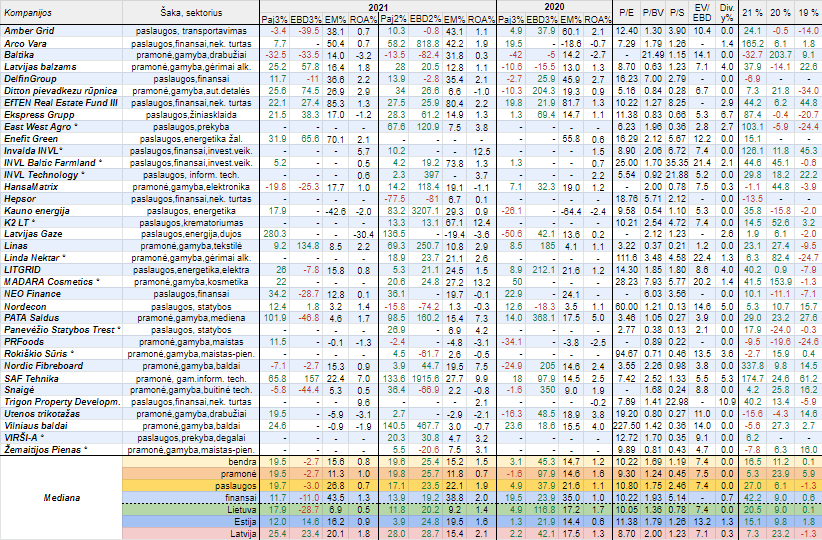Select Žemaitijos Pienas company cell
This screenshot has width=822, height=540.
coord(61,450)
